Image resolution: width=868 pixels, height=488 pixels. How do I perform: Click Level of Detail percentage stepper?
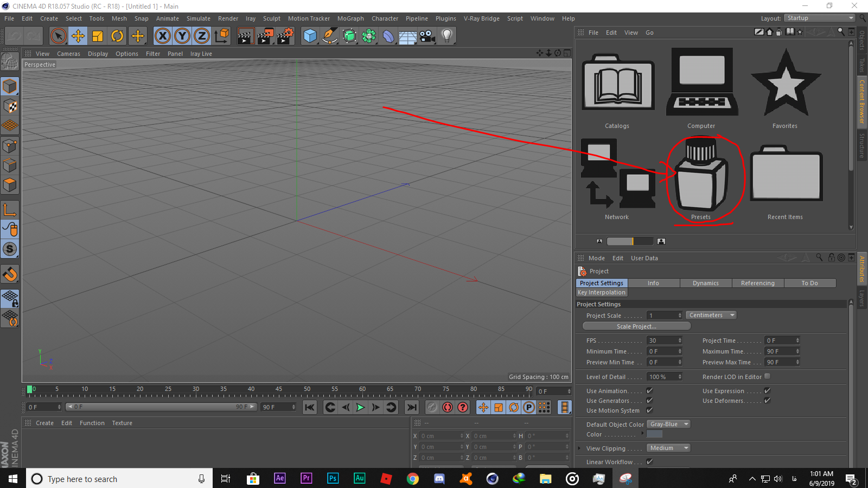(x=680, y=377)
